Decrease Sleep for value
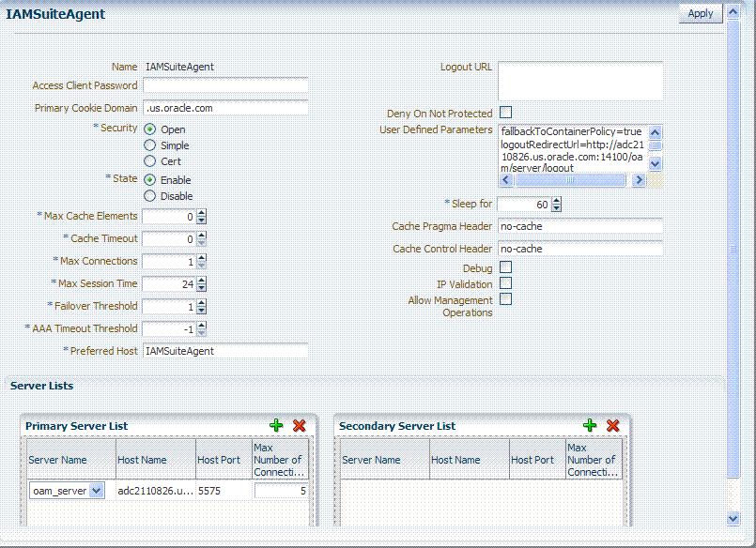Screen dimensions: 756x548 pyautogui.click(x=556, y=208)
